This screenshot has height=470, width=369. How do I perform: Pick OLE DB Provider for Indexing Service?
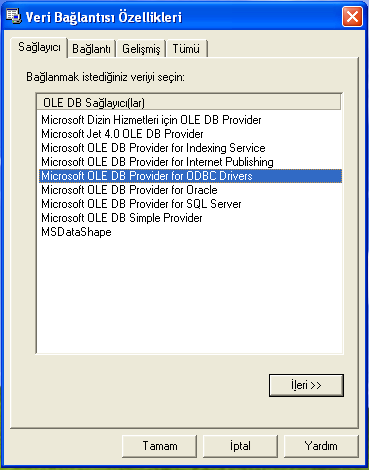pyautogui.click(x=190, y=148)
